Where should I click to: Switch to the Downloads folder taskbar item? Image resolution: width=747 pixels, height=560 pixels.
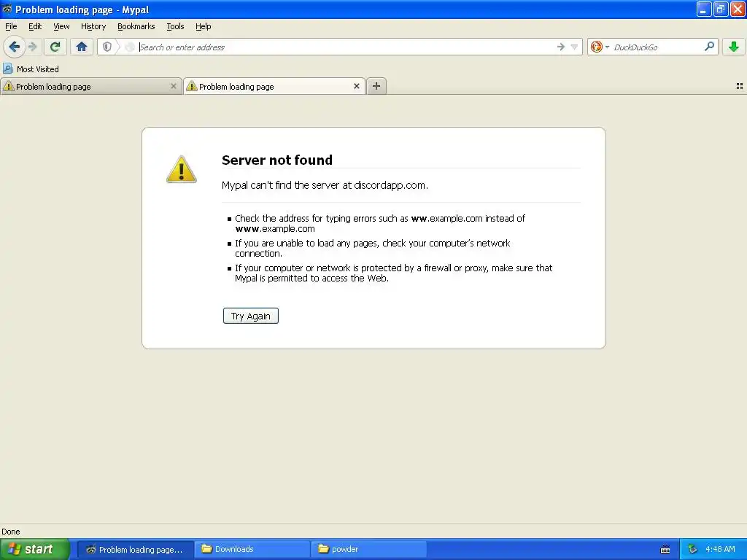click(x=252, y=550)
